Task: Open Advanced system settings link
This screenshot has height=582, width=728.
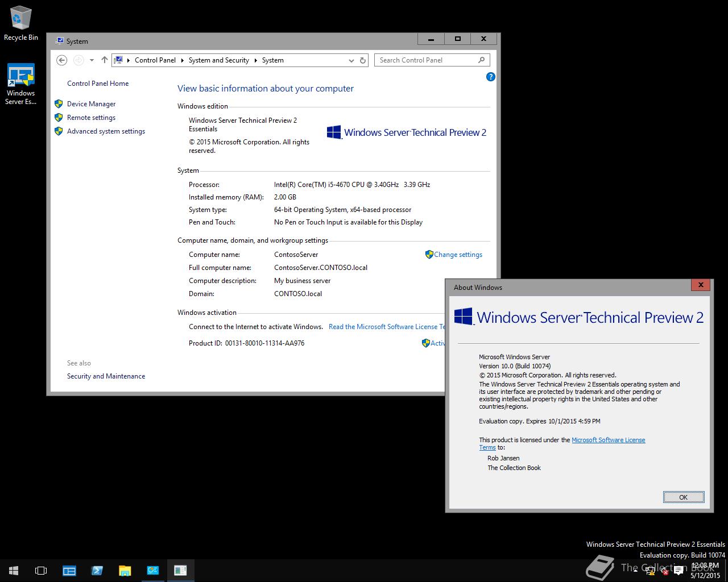Action: pos(106,131)
